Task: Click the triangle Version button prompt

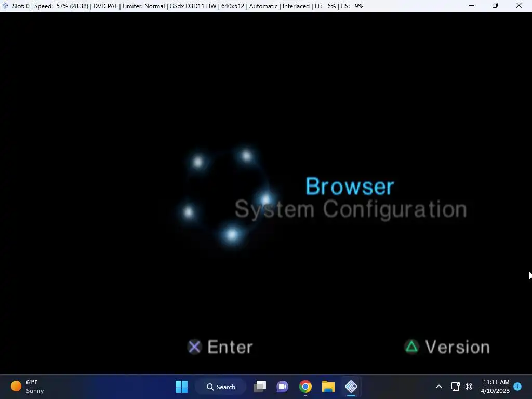Action: click(x=447, y=347)
